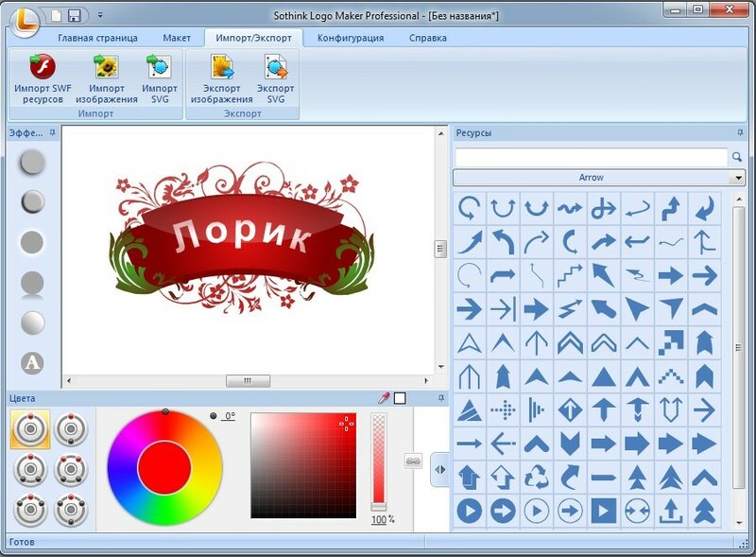756x557 pixels.
Task: Click the red opacity slider in Цвета
Action: (x=379, y=461)
